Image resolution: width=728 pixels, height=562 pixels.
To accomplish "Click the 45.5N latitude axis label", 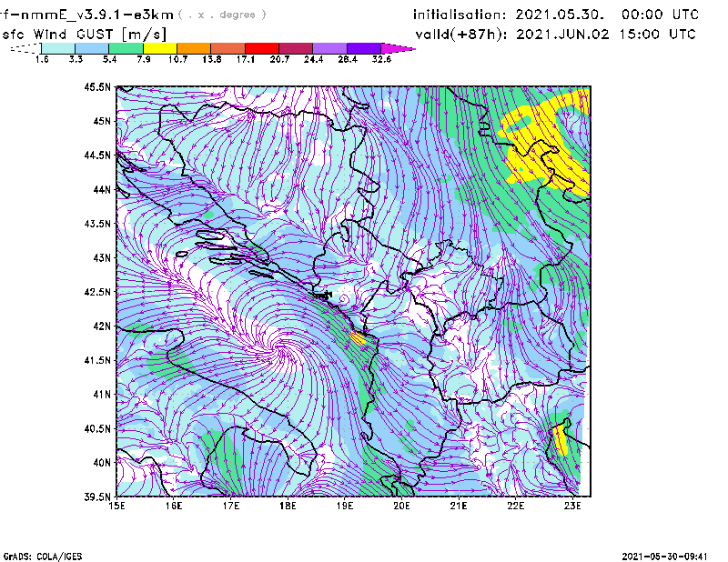I will coord(97,87).
